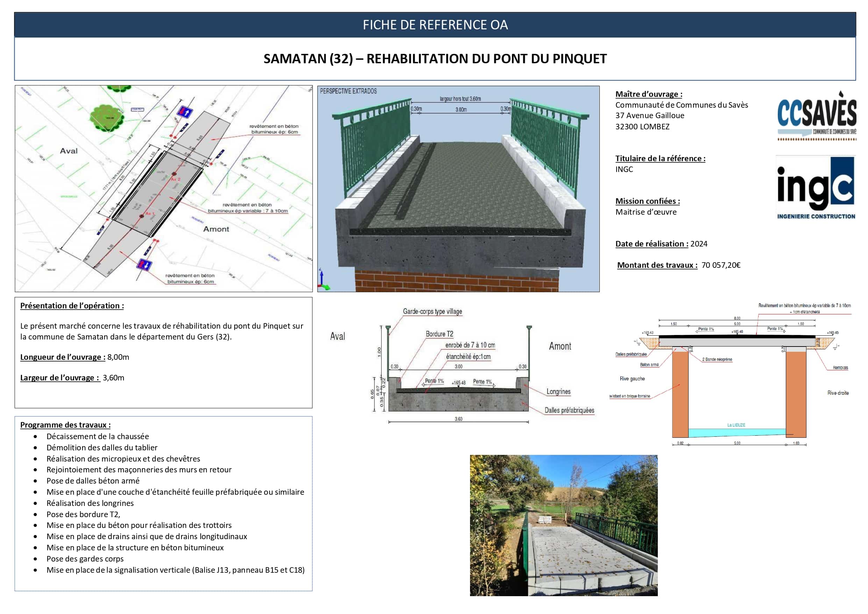Image resolution: width=868 pixels, height=614 pixels.
Task: Click the enrobé de 7 à 10 cm label
Action: [470, 345]
